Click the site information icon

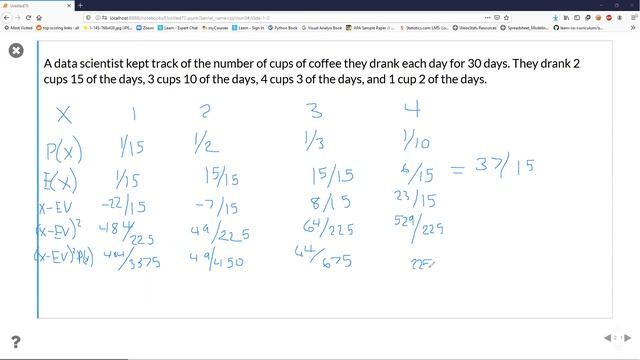coord(97,18)
